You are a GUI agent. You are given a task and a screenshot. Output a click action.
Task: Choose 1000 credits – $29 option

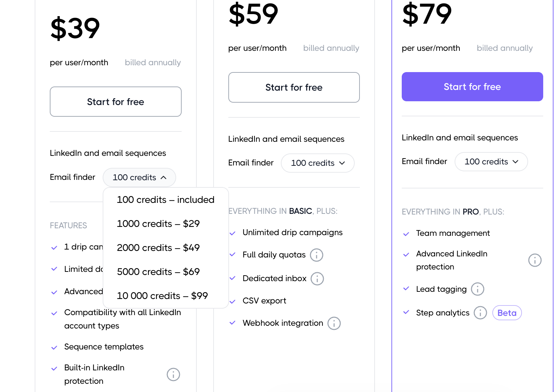(158, 224)
